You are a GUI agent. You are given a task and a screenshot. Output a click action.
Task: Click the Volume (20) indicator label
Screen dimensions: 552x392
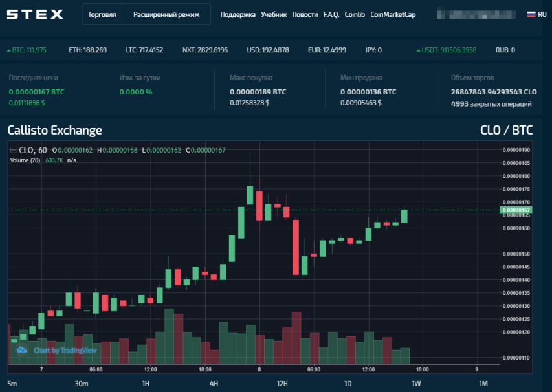coord(25,160)
